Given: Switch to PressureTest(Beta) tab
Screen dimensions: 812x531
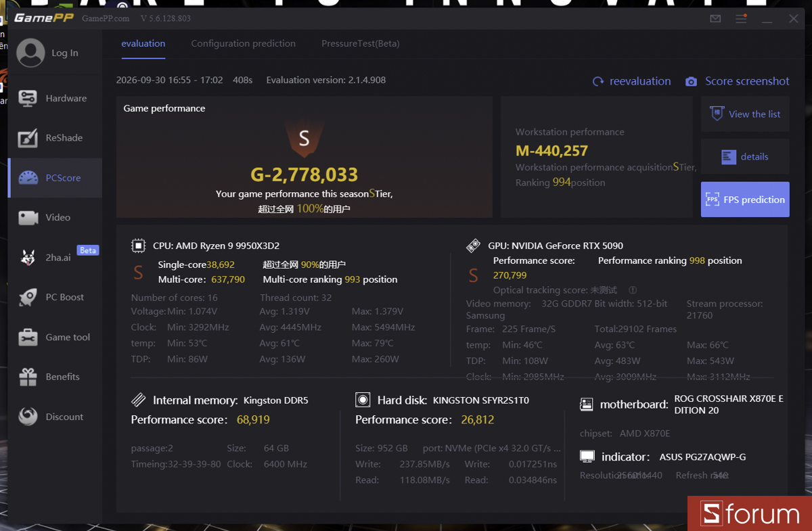Looking at the screenshot, I should (x=361, y=43).
